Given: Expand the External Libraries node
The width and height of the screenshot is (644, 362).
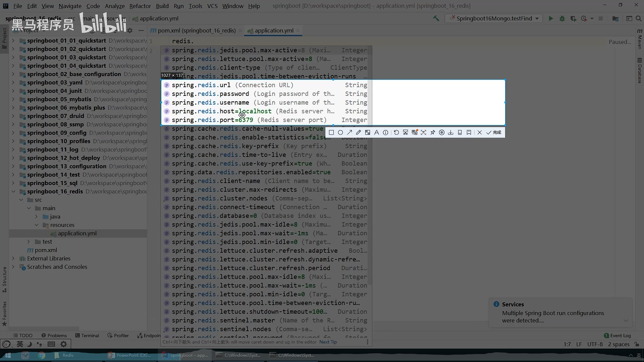Looking at the screenshot, I should (x=13, y=259).
